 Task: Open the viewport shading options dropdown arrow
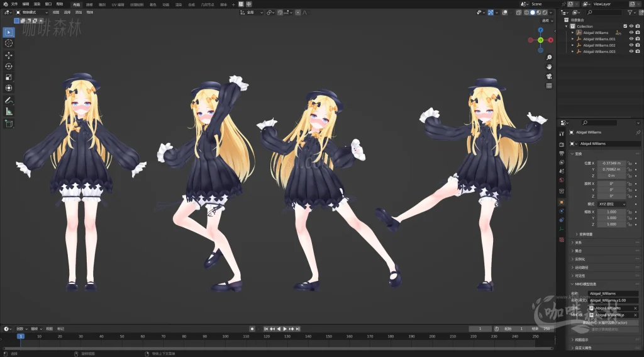[551, 13]
